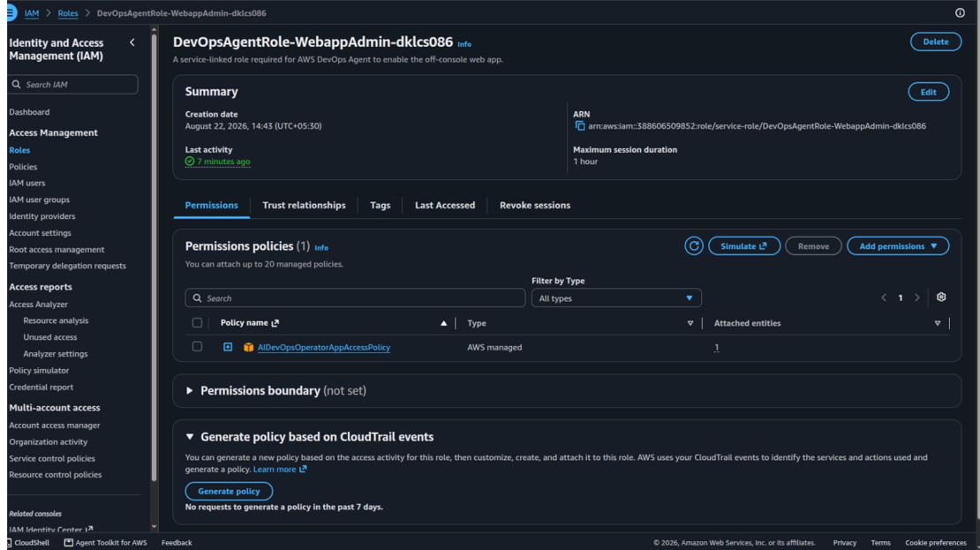The width and height of the screenshot is (980, 550).
Task: Open the Filter by Type dropdown
Action: pyautogui.click(x=616, y=298)
